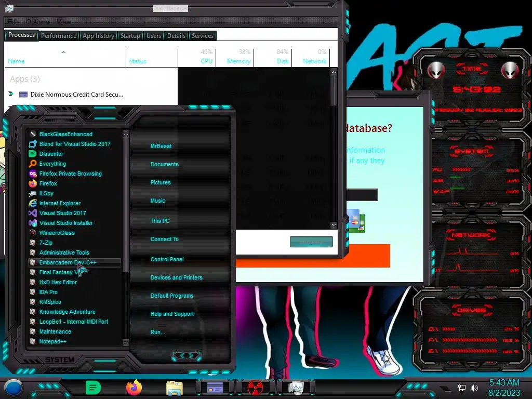
Task: Open Documents from the Start menu
Action: tap(164, 164)
